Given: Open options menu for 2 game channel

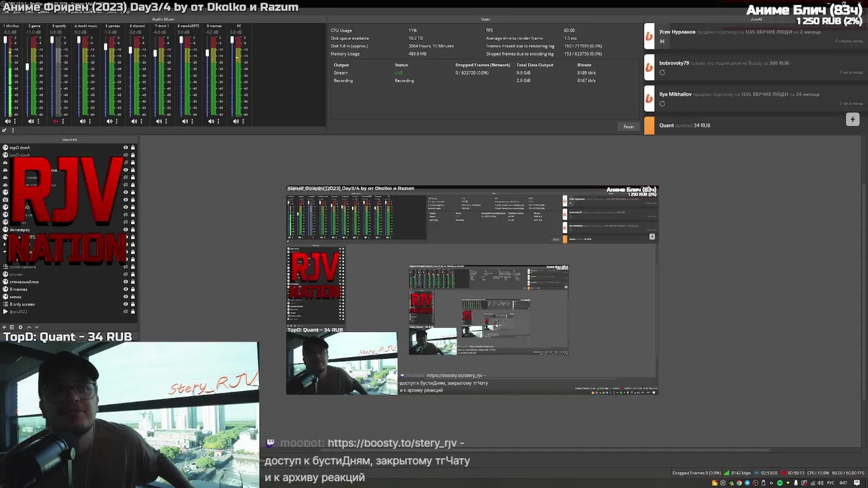Looking at the screenshot, I should click(x=38, y=121).
